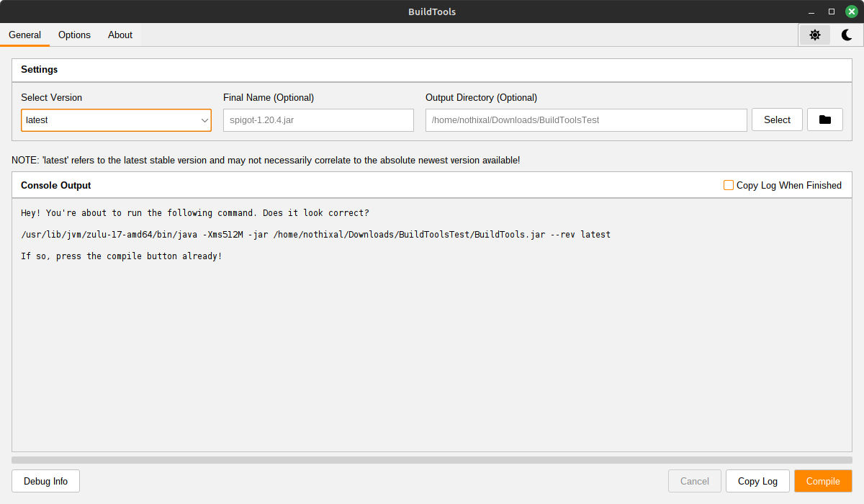Image resolution: width=864 pixels, height=504 pixels.
Task: Focus the Output Directory text field
Action: 585,120
